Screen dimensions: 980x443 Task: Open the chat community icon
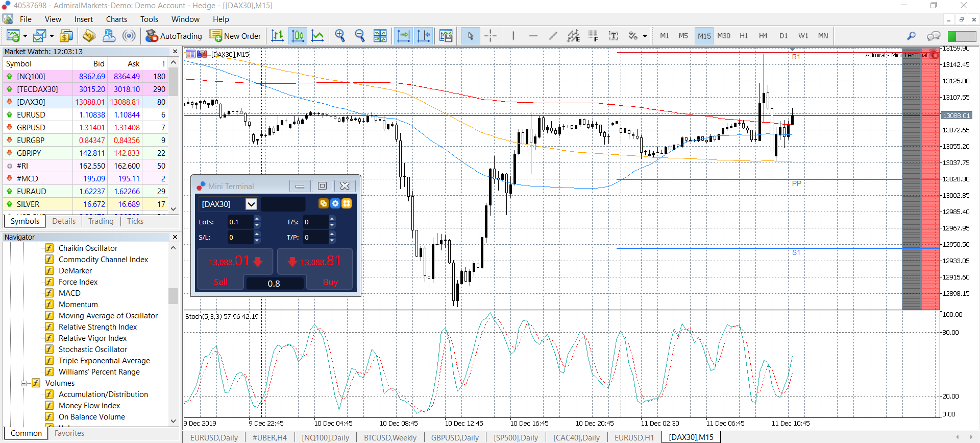point(934,36)
